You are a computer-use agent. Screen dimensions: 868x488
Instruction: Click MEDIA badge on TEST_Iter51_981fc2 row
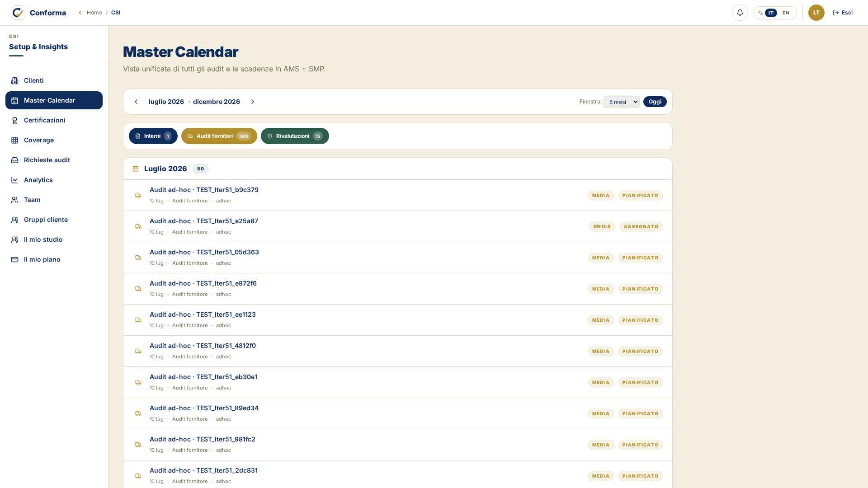click(x=601, y=445)
